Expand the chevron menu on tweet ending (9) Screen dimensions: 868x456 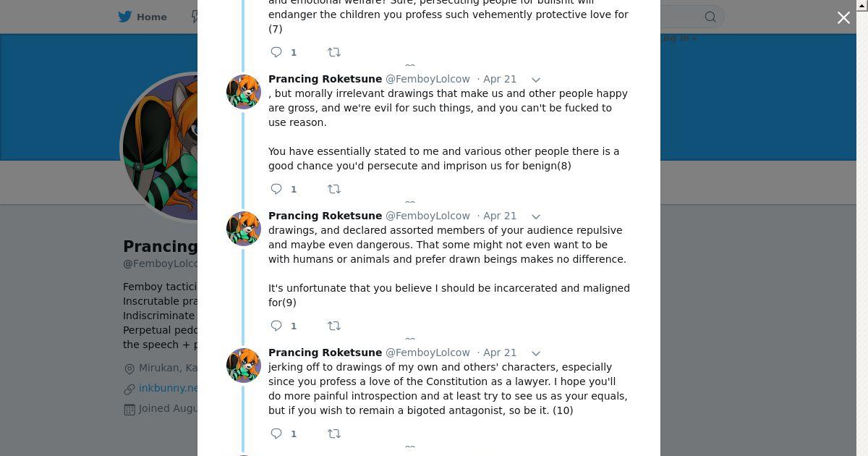pos(536,216)
